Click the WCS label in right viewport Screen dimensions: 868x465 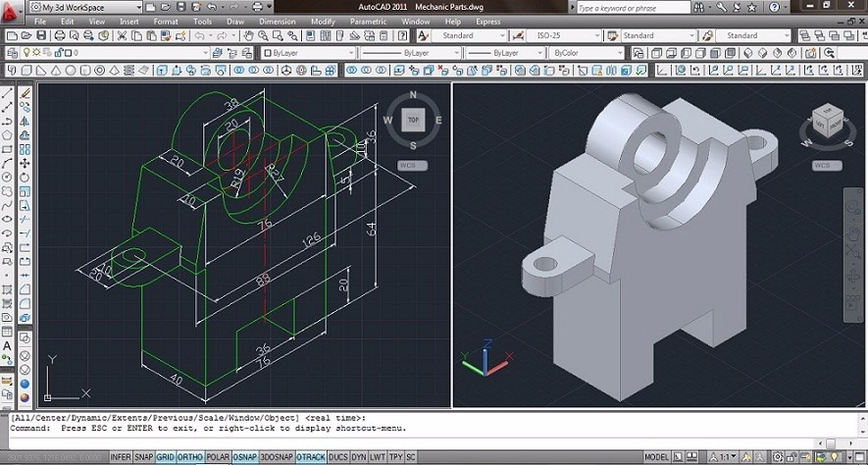[x=827, y=165]
